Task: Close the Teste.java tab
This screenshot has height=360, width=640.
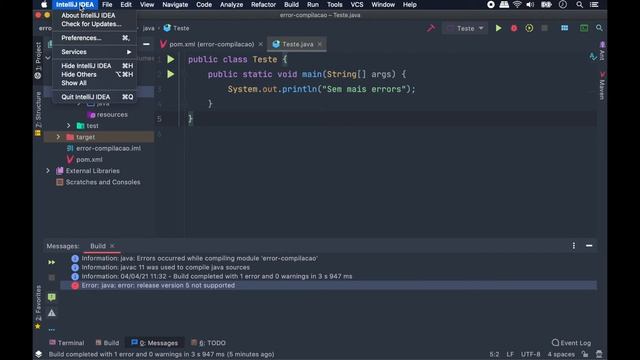Action: (320, 44)
